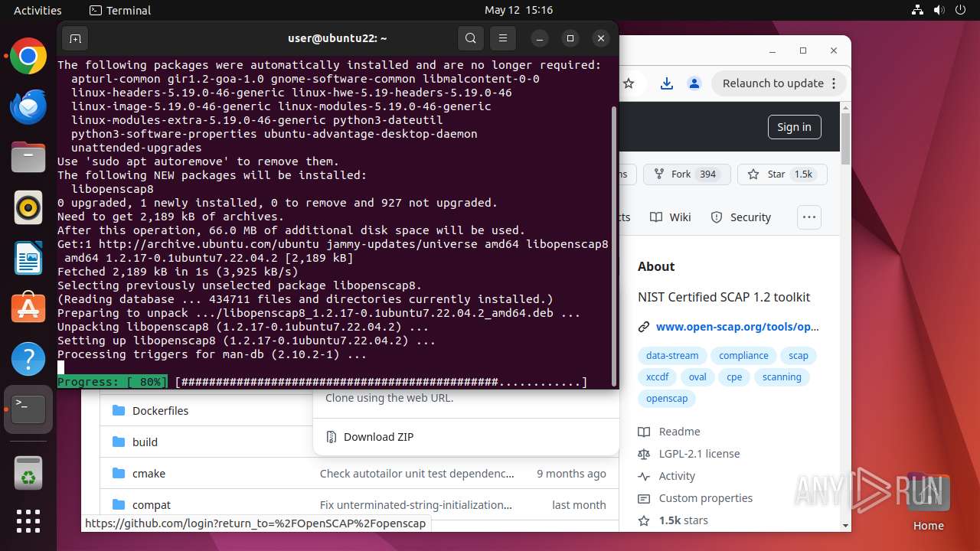
Task: Fork the openscap repository
Action: 687,174
